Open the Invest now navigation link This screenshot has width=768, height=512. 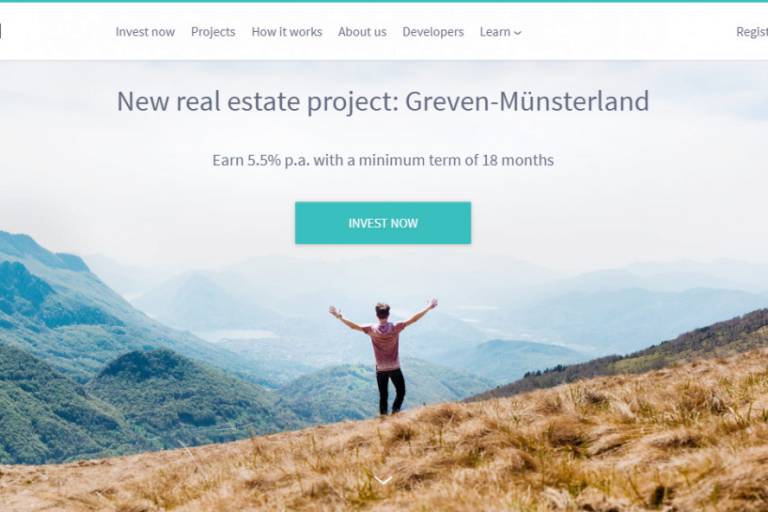click(145, 32)
